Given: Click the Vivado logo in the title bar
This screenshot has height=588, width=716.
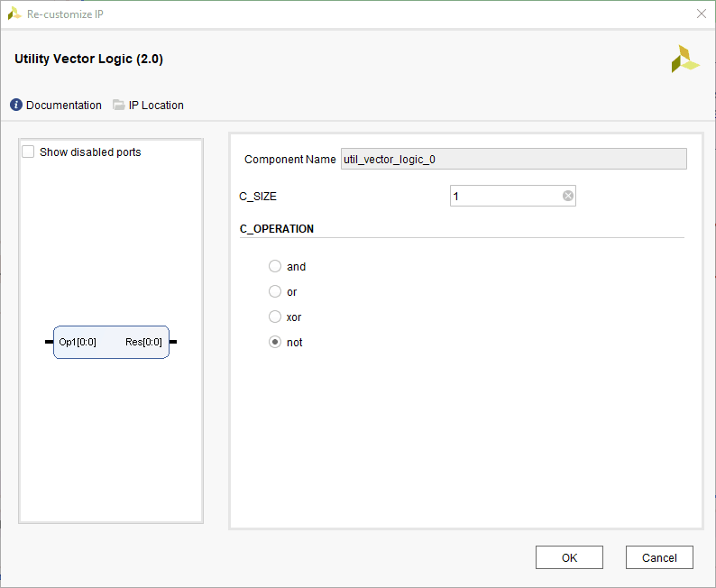Looking at the screenshot, I should coord(14,14).
